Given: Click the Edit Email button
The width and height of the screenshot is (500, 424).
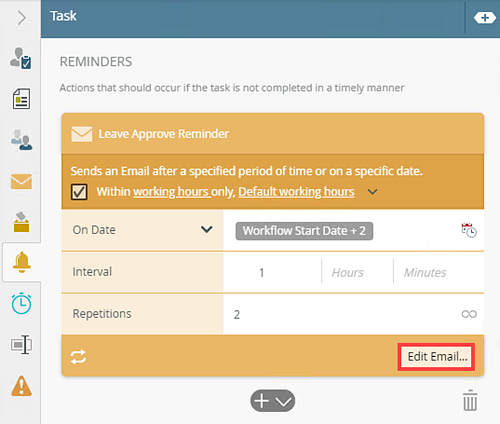Looking at the screenshot, I should click(x=436, y=357).
